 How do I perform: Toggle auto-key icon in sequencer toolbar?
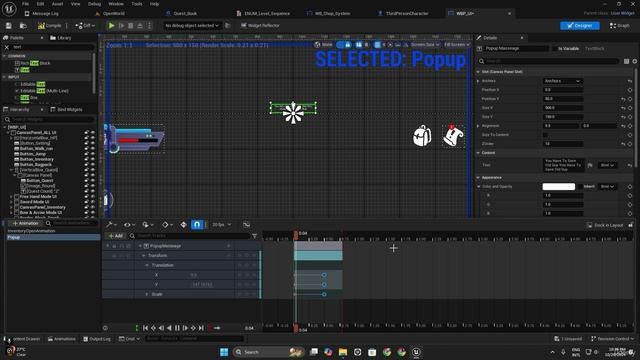[183, 225]
